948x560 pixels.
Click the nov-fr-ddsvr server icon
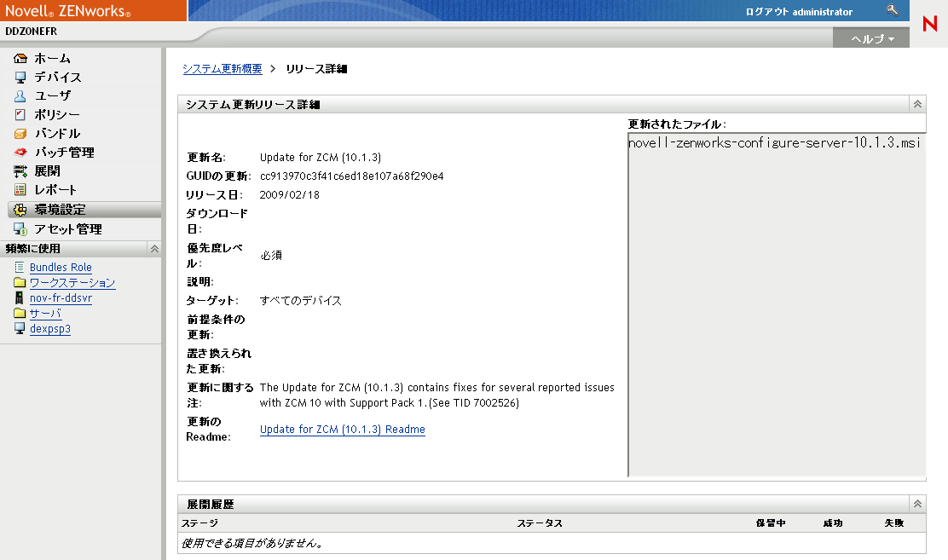[20, 297]
